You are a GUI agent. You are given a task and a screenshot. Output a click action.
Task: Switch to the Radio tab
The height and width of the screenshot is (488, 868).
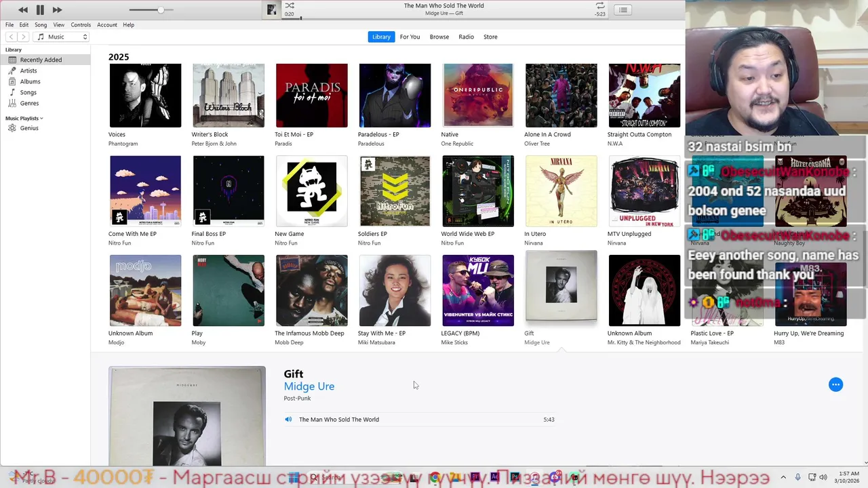(466, 37)
